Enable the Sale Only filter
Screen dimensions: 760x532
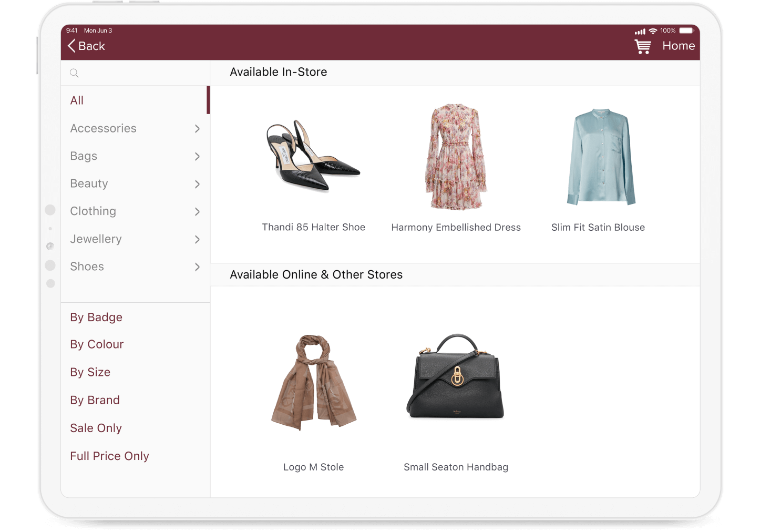point(96,428)
